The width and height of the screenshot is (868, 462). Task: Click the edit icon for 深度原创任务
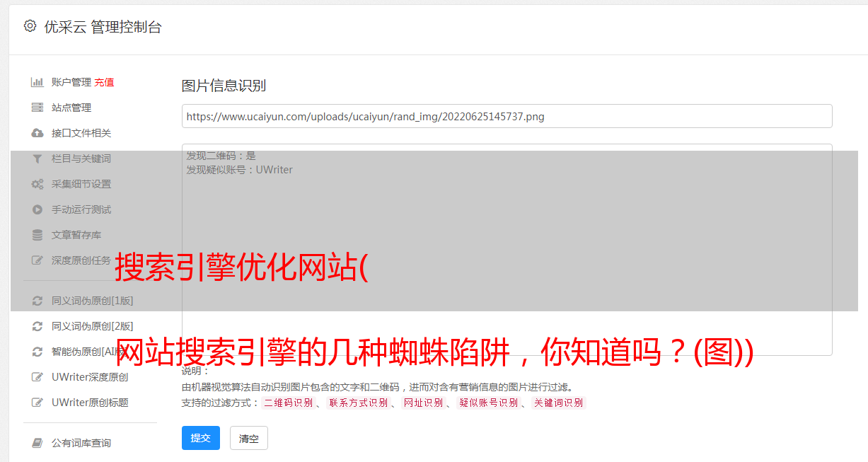(x=37, y=260)
